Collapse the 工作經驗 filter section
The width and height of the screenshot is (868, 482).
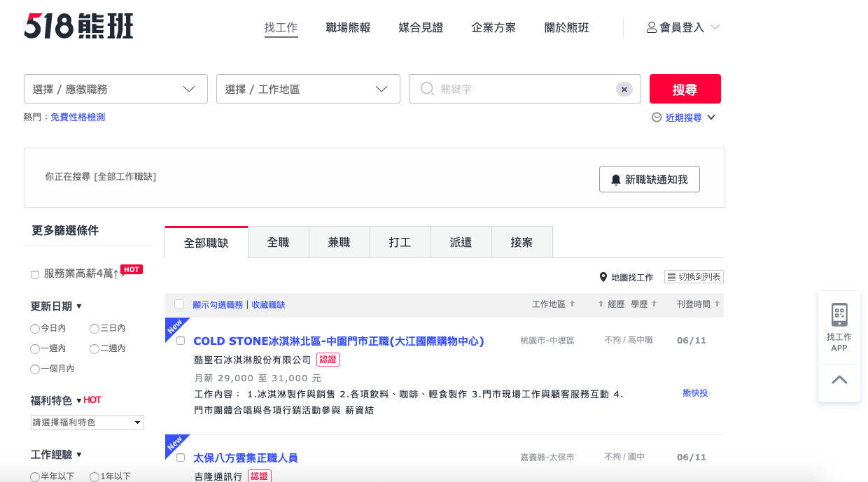[57, 455]
